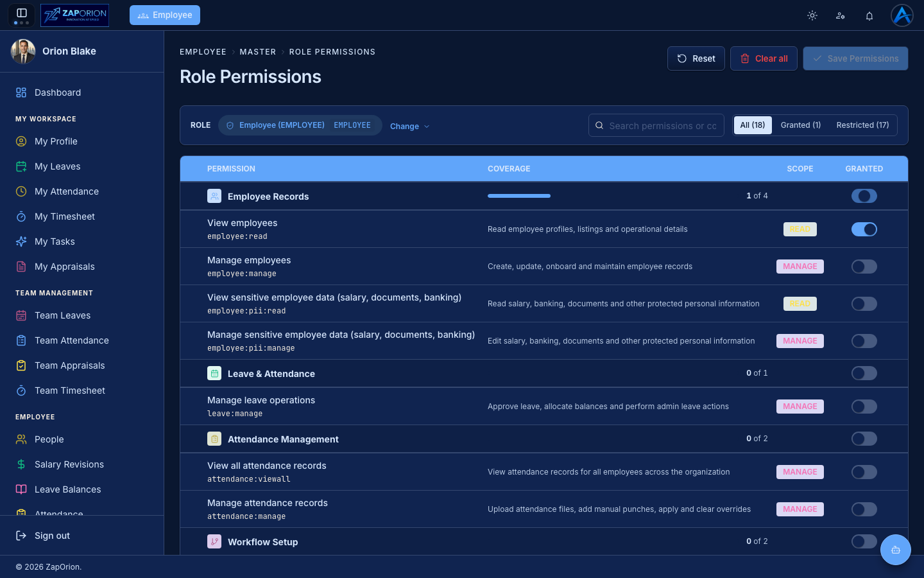Viewport: 924px width, 578px height.
Task: Open the chatbot assistant button
Action: 896,550
